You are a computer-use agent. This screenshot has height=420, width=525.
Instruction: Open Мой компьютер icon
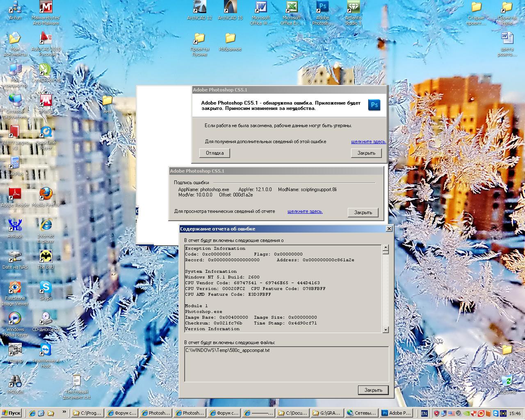pyautogui.click(x=15, y=75)
